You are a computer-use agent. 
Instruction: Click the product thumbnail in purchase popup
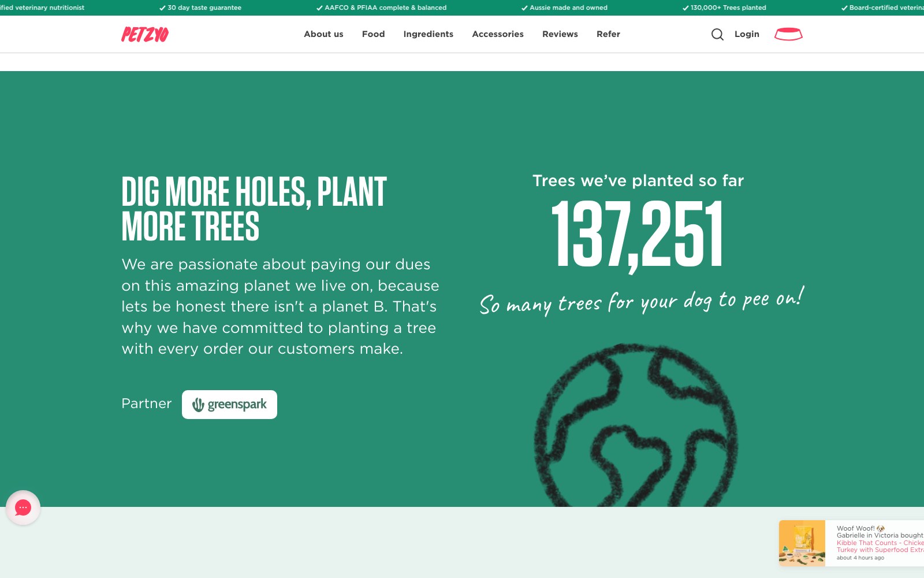tap(802, 543)
